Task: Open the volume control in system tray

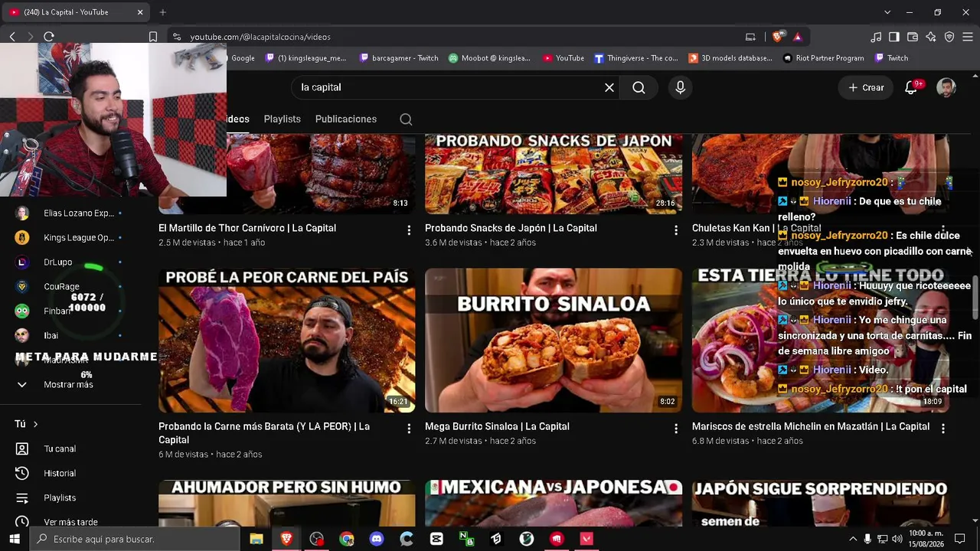Action: coord(897,539)
